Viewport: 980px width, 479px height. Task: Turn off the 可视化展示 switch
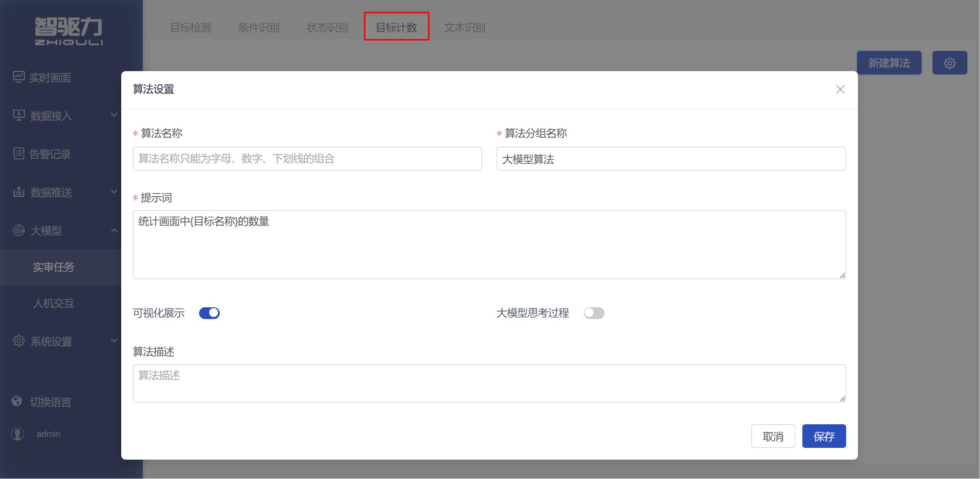click(x=209, y=313)
